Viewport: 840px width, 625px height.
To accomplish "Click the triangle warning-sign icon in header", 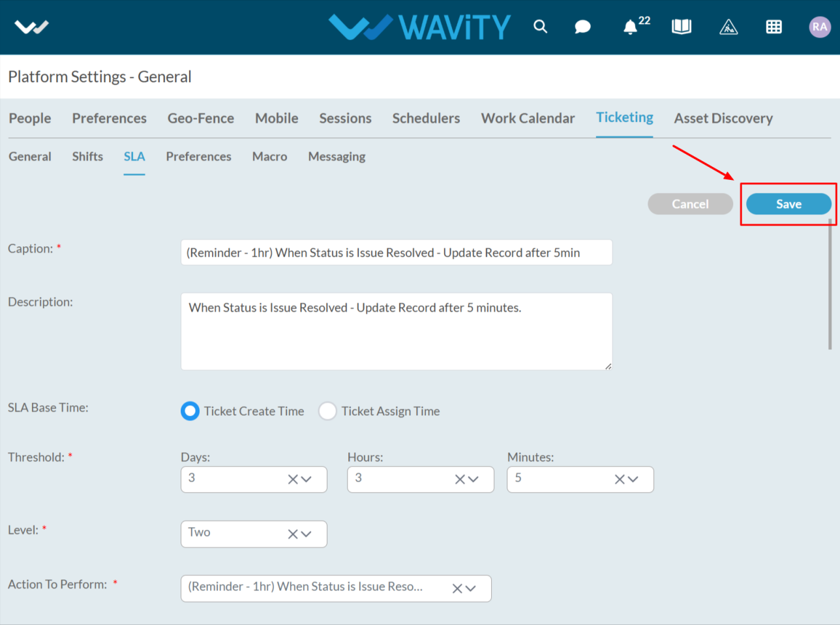I will point(728,27).
